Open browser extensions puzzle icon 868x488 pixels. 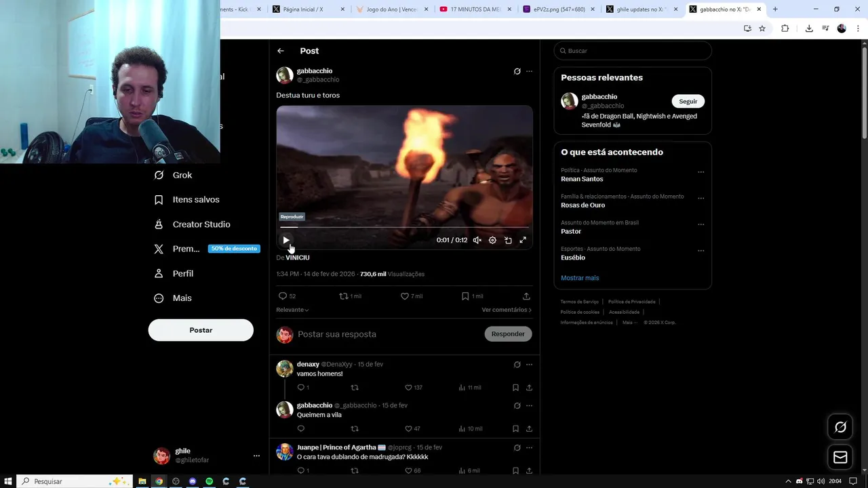pyautogui.click(x=785, y=28)
